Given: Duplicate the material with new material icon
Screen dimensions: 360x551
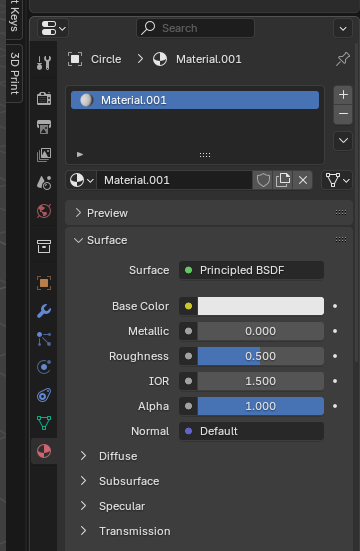Looking at the screenshot, I should pos(283,180).
